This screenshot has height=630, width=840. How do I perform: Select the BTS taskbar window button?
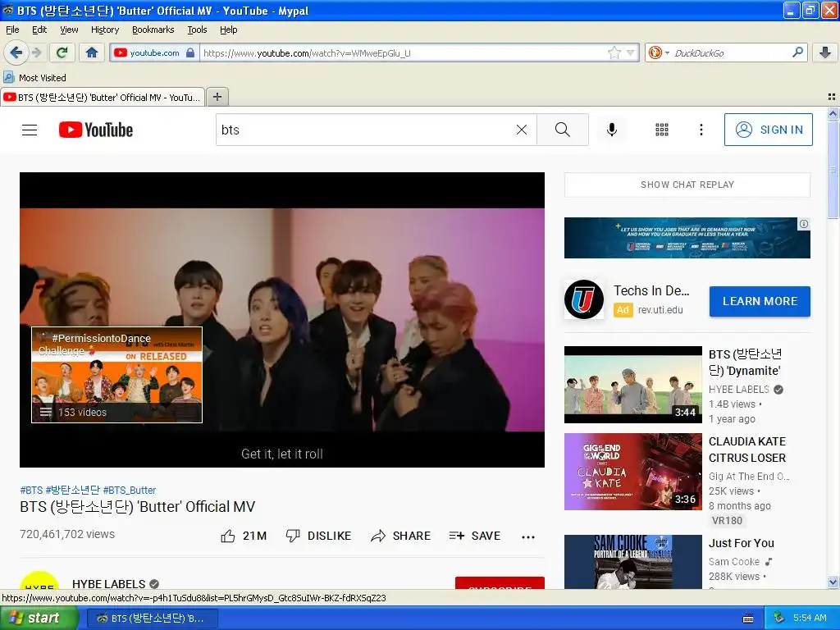[x=152, y=619]
